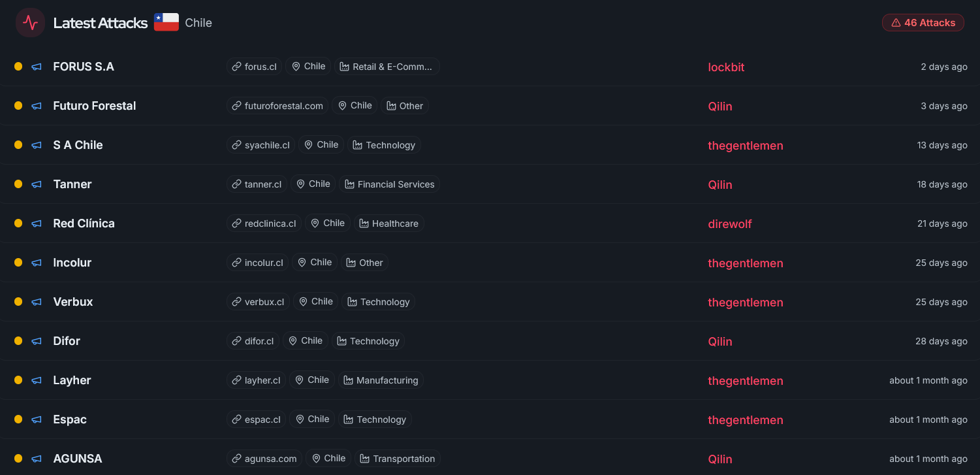The image size is (980, 475).
Task: Open the 46 Attacks badge
Action: click(923, 23)
